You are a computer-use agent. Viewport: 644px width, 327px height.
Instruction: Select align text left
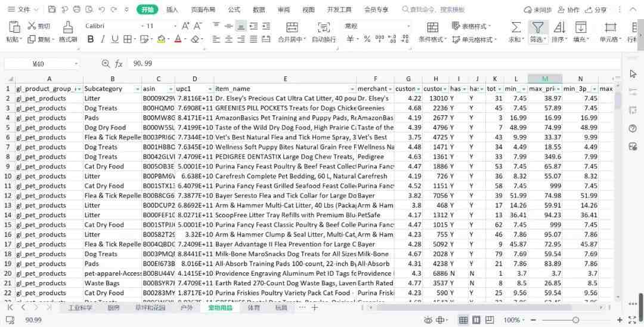tap(216, 39)
